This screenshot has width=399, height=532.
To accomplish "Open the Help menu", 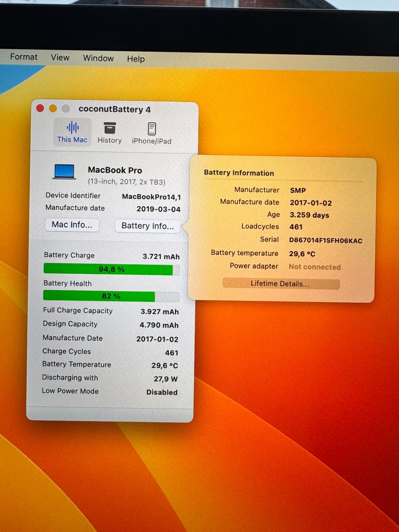I will [136, 59].
